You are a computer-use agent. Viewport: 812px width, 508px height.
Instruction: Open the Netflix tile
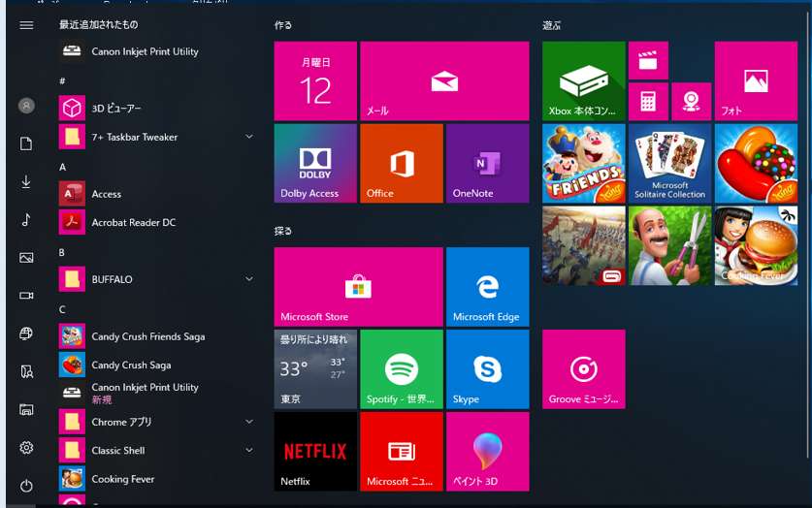(315, 452)
